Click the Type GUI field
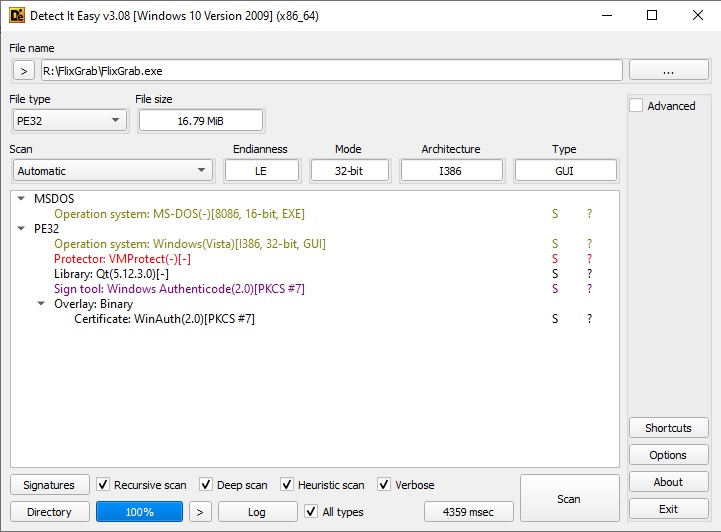 tap(565, 171)
